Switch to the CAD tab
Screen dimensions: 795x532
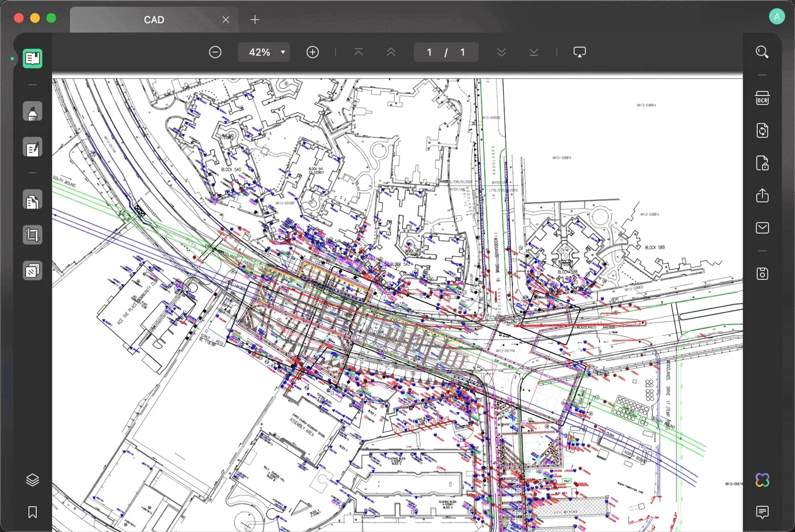pyautogui.click(x=154, y=20)
